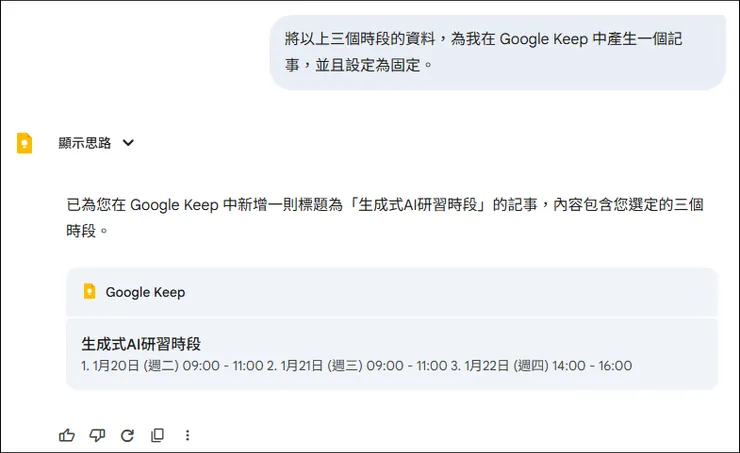The image size is (740, 453).
Task: Open the three-dot more options menu
Action: coord(187,435)
